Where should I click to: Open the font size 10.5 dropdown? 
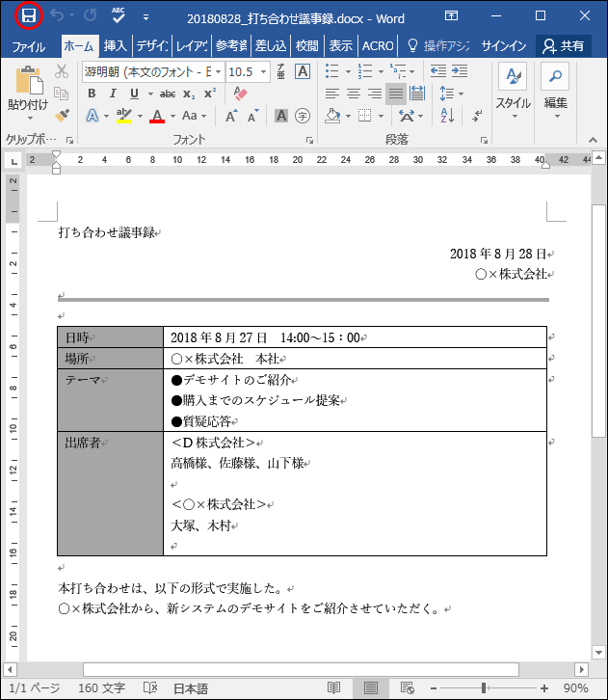coord(264,72)
